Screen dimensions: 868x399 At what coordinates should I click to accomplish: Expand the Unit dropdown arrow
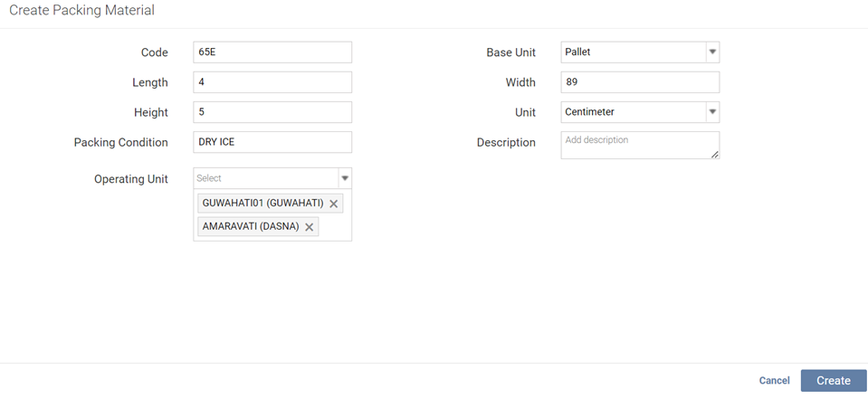(x=712, y=113)
